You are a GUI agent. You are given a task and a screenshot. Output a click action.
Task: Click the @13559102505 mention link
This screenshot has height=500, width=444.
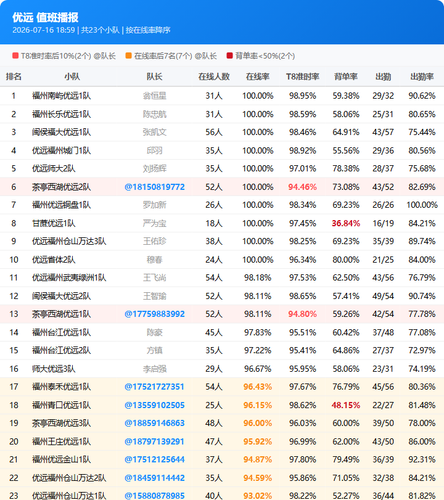(x=154, y=405)
